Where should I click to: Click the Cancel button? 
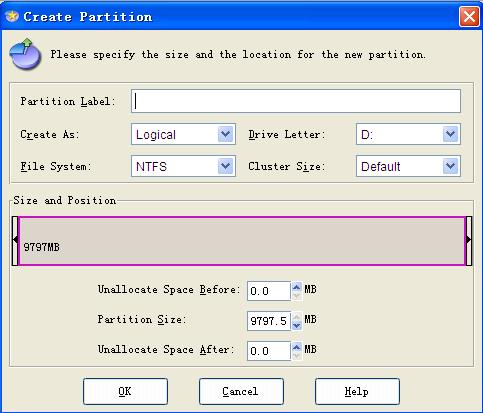241,391
